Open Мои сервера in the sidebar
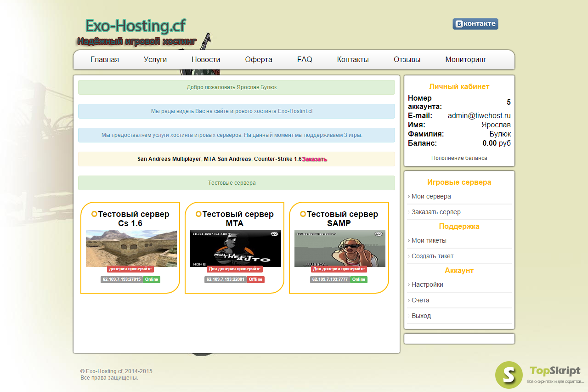The image size is (588, 392). [431, 196]
